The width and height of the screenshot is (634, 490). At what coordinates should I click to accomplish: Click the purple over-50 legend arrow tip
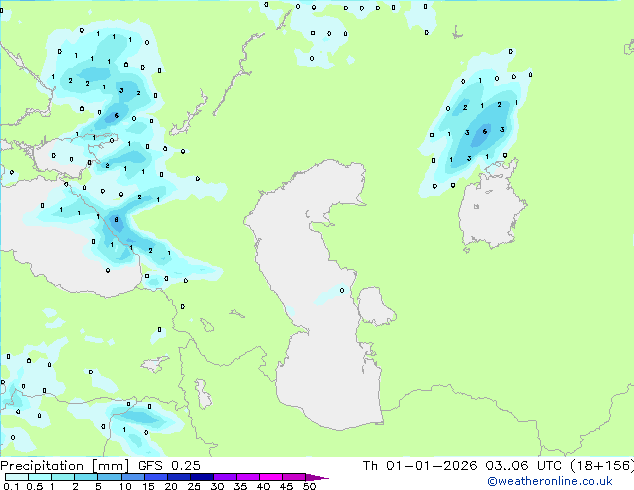(317, 477)
